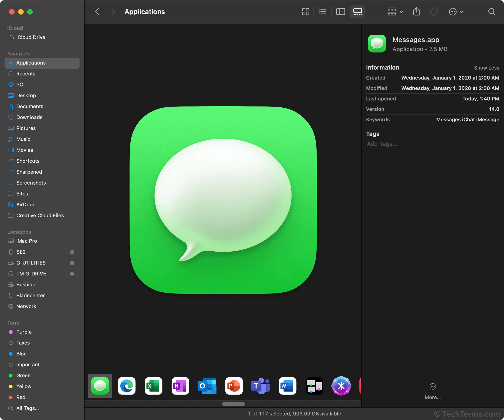The height and width of the screenshot is (420, 504).
Task: Eject the G-UTILITIES drive
Action: coord(72,263)
